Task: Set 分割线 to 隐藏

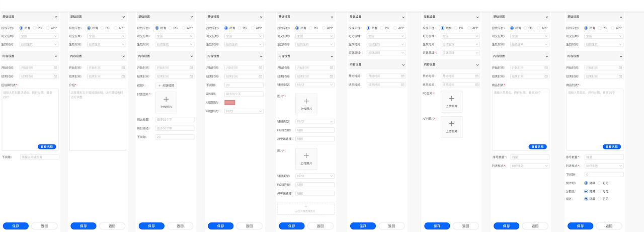Action: pos(586,191)
